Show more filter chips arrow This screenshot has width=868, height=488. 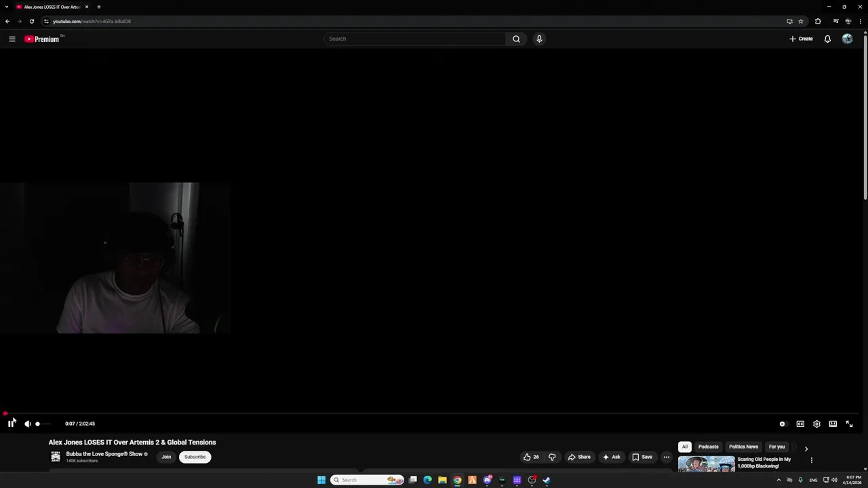(x=806, y=448)
